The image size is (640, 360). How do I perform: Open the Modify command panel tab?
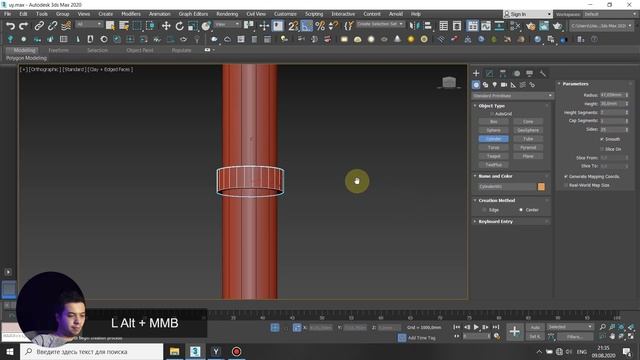coord(489,73)
